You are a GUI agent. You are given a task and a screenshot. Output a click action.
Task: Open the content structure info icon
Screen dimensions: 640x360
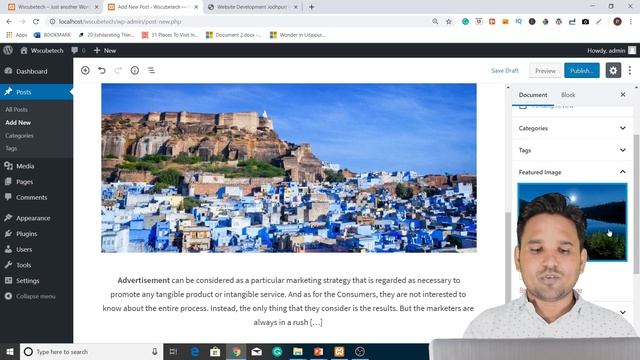(135, 70)
